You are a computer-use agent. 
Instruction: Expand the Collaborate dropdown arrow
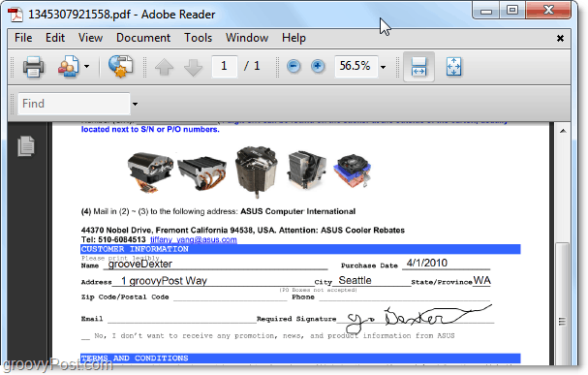pyautogui.click(x=86, y=67)
